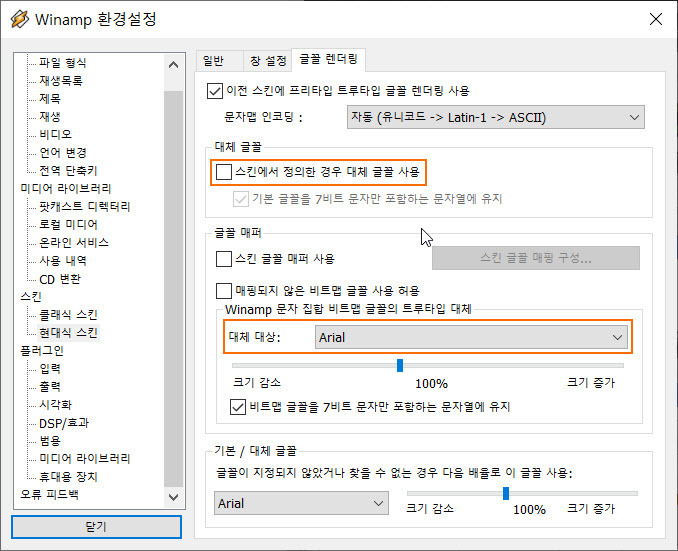The height and width of the screenshot is (551, 678).
Task: Open DSP/효과 plugin settings
Action: [64, 423]
